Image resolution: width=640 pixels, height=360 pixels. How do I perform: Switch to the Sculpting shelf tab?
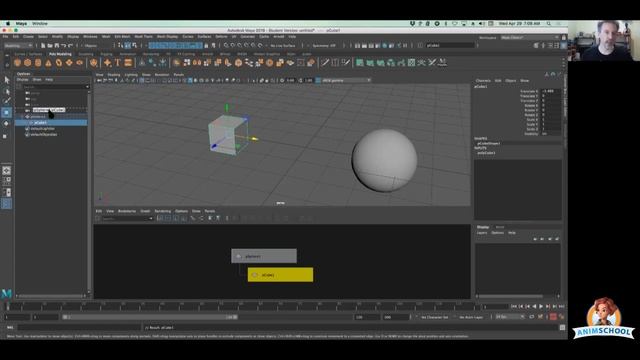point(86,54)
